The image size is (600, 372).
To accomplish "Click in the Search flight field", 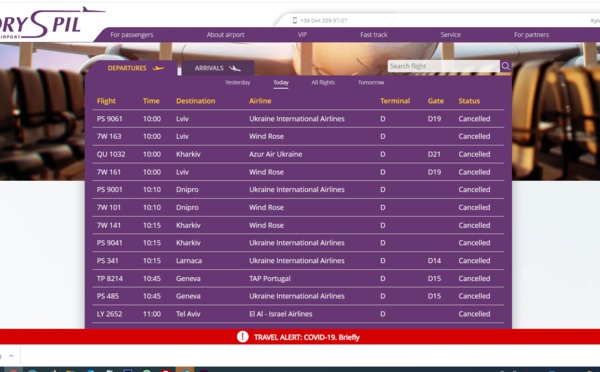I will pos(443,66).
